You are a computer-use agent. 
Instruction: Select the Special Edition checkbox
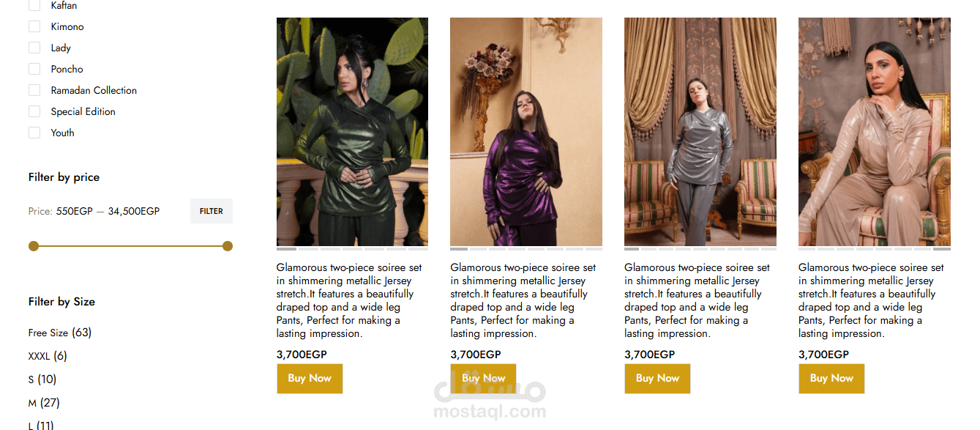pyautogui.click(x=34, y=111)
